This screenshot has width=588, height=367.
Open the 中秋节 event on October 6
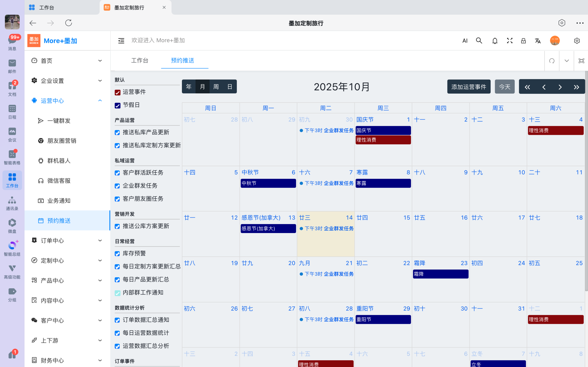(268, 183)
